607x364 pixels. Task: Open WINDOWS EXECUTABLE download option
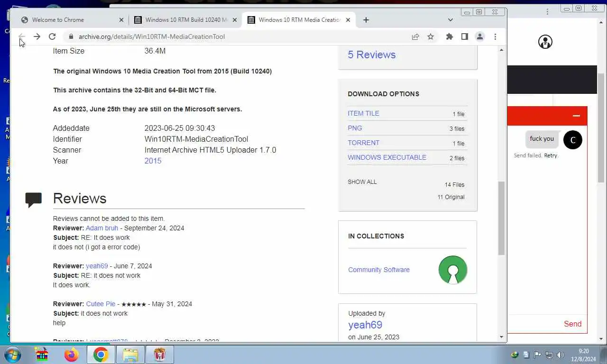[387, 157]
